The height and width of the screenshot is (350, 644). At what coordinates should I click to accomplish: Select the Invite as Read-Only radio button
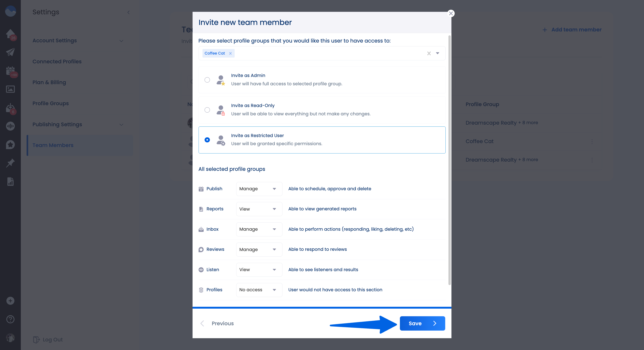[207, 110]
